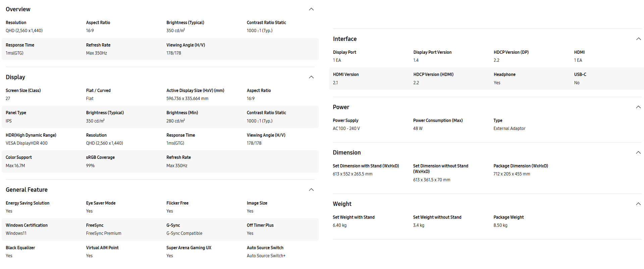Viewport: 644px width, 269px height.
Task: Click the G-Sync Compatible value text
Action: click(x=184, y=233)
